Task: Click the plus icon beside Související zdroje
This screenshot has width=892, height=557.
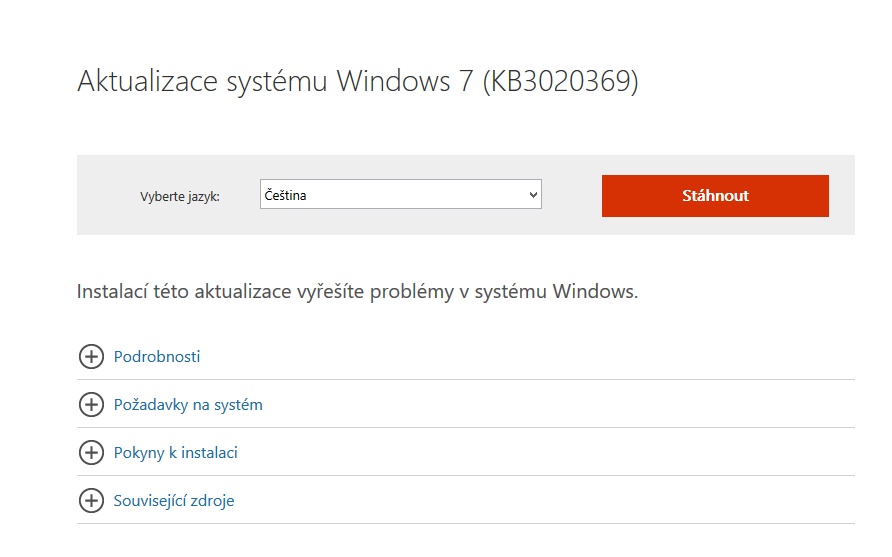Action: pyautogui.click(x=91, y=501)
